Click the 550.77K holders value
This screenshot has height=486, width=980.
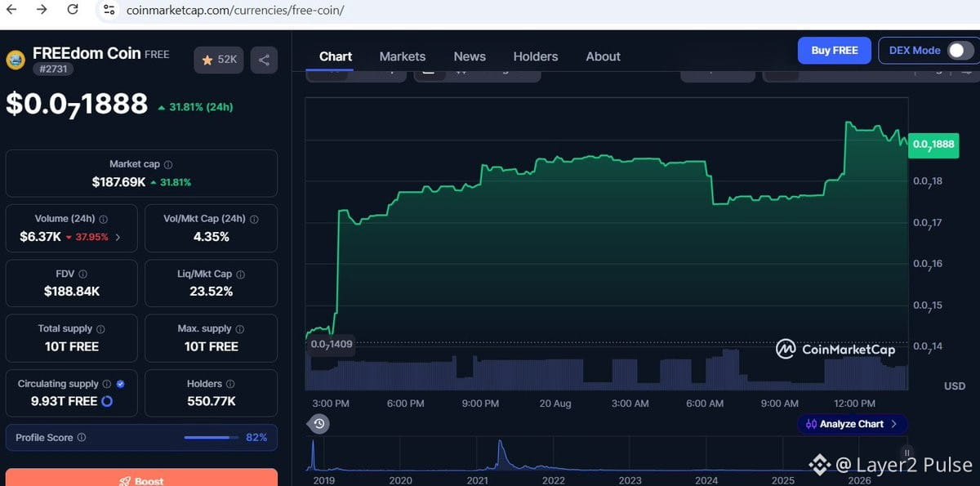(211, 401)
